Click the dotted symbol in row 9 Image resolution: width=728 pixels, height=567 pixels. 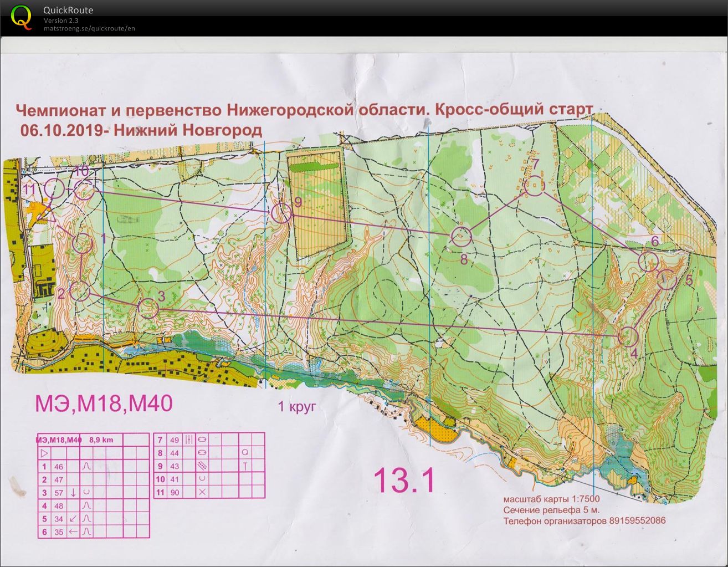(202, 466)
